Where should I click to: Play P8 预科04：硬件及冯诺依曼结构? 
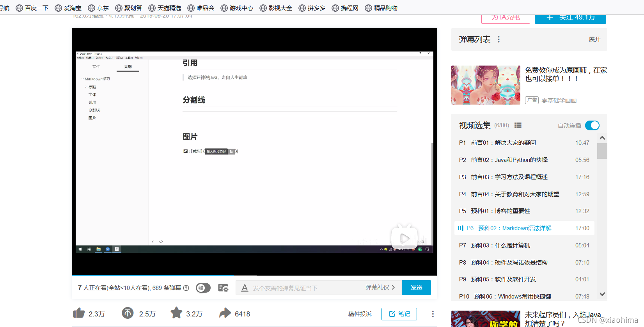click(524, 263)
